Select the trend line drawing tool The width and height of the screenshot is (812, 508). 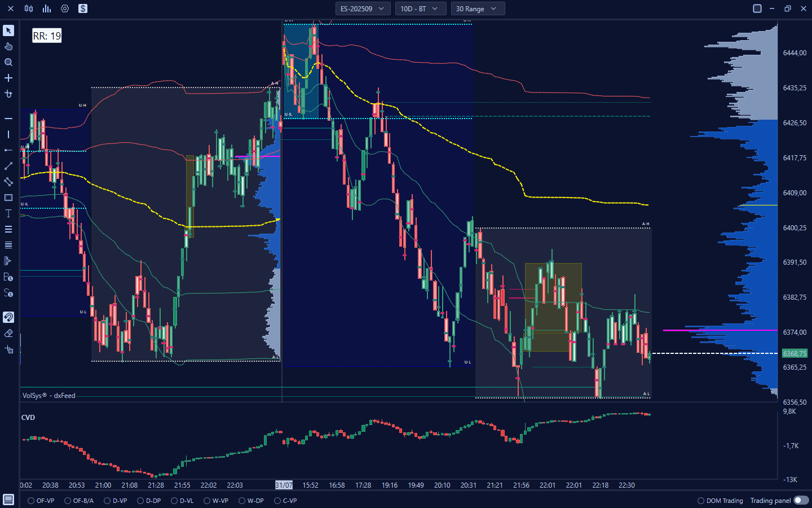(x=8, y=166)
